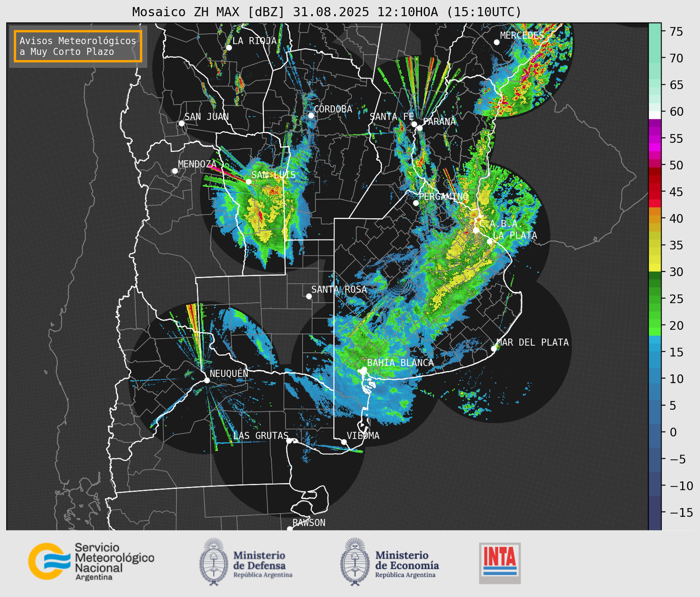
Task: Select the Córdoba city marker dot
Action: tap(311, 115)
